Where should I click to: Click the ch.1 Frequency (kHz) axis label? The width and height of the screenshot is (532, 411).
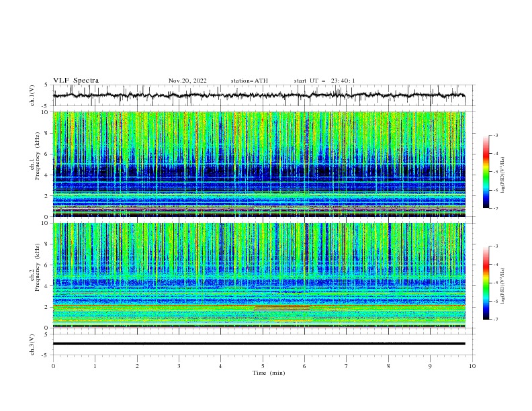pyautogui.click(x=34, y=156)
